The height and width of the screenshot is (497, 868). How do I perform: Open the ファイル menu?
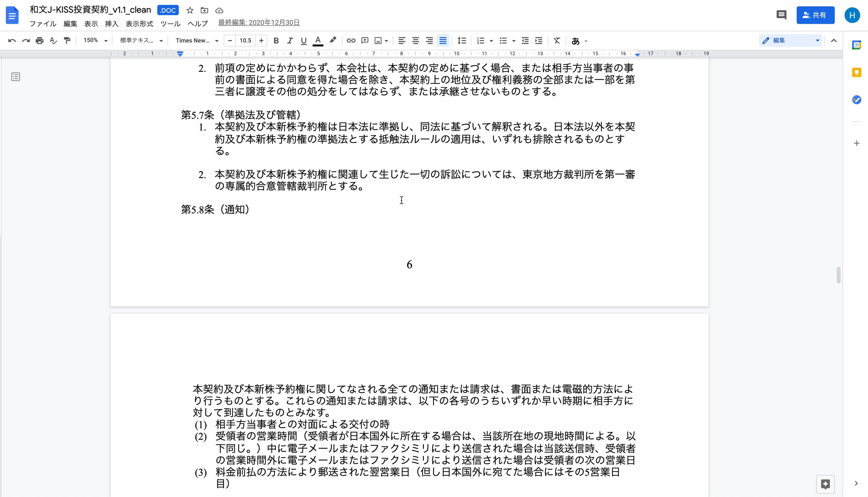pyautogui.click(x=42, y=24)
